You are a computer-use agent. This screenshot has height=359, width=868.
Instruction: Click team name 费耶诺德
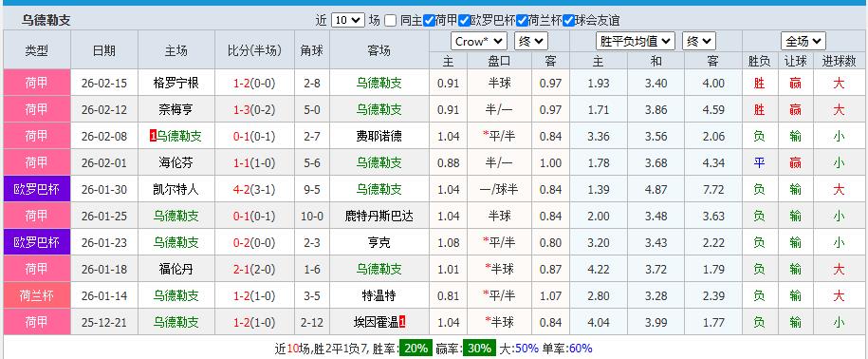coord(379,137)
